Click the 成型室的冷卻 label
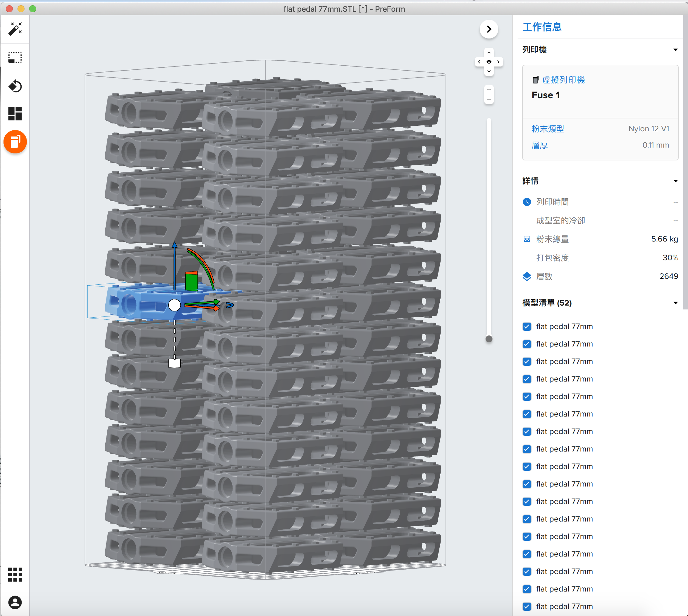688x616 pixels. [x=561, y=221]
